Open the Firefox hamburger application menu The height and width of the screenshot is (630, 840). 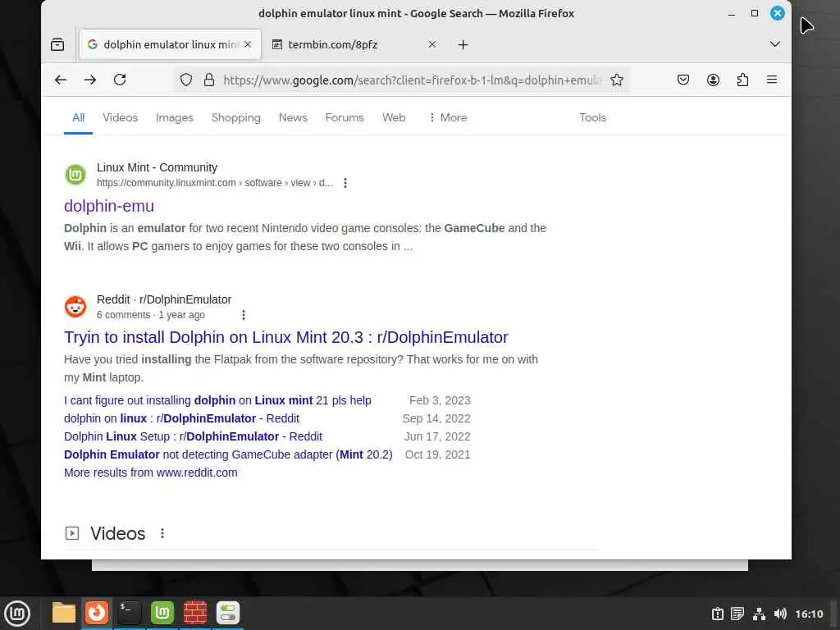772,80
